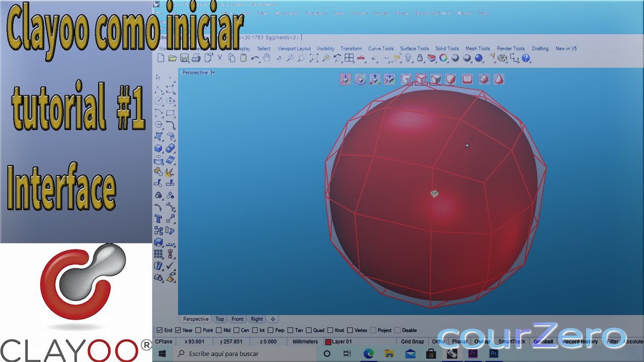Click the Clayoo red square H icon
This screenshot has height=362, width=644.
[x=467, y=79]
